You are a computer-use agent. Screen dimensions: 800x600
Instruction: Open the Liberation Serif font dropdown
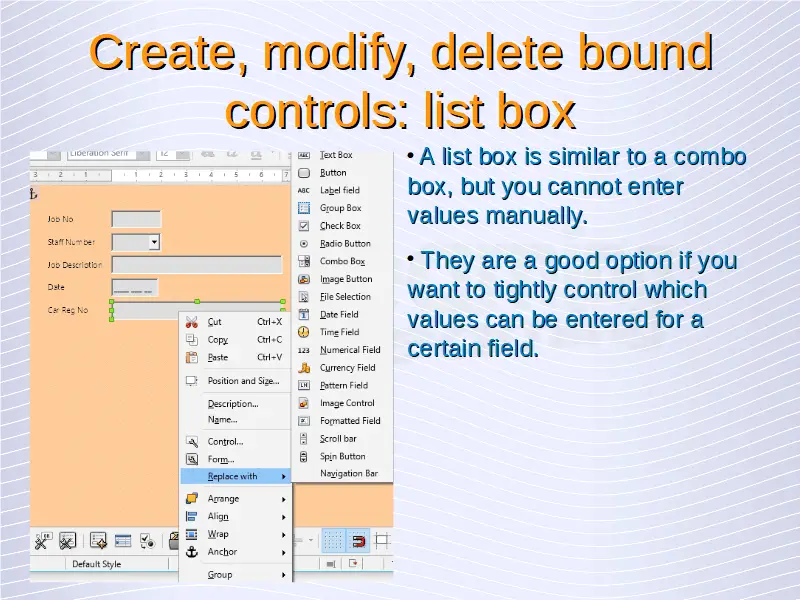143,155
